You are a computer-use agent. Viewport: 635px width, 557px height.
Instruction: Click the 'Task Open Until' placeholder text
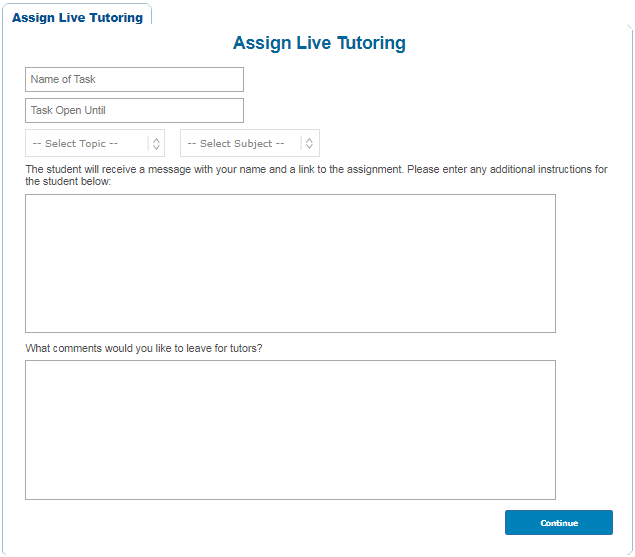[68, 110]
